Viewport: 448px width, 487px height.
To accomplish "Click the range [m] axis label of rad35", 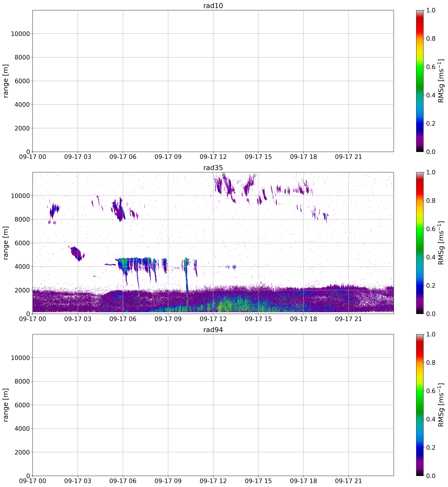I will tap(6, 243).
